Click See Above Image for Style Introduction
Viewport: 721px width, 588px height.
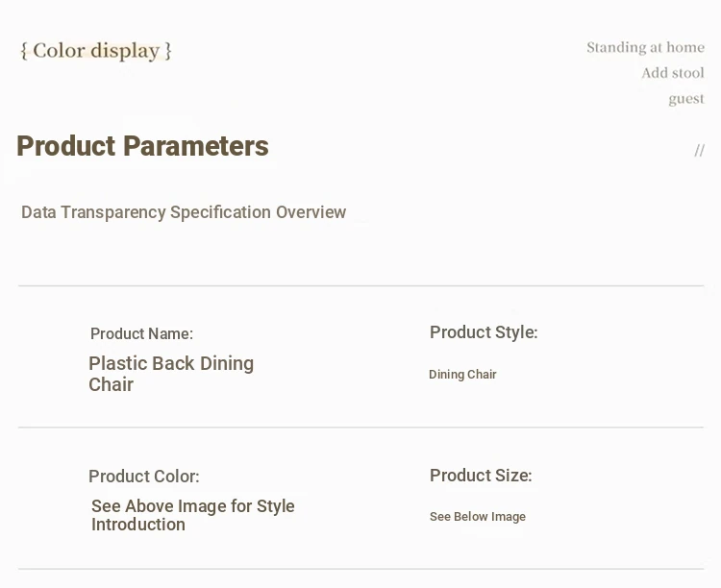[192, 515]
